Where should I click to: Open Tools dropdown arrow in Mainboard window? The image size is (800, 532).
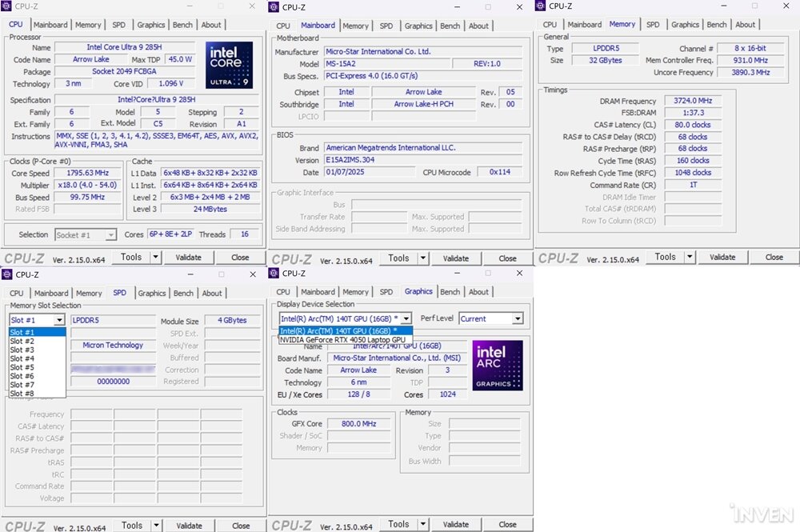(423, 258)
